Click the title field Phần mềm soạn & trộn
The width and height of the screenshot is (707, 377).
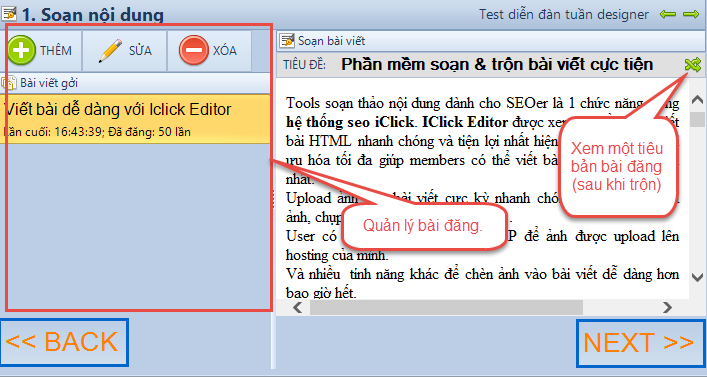(497, 65)
